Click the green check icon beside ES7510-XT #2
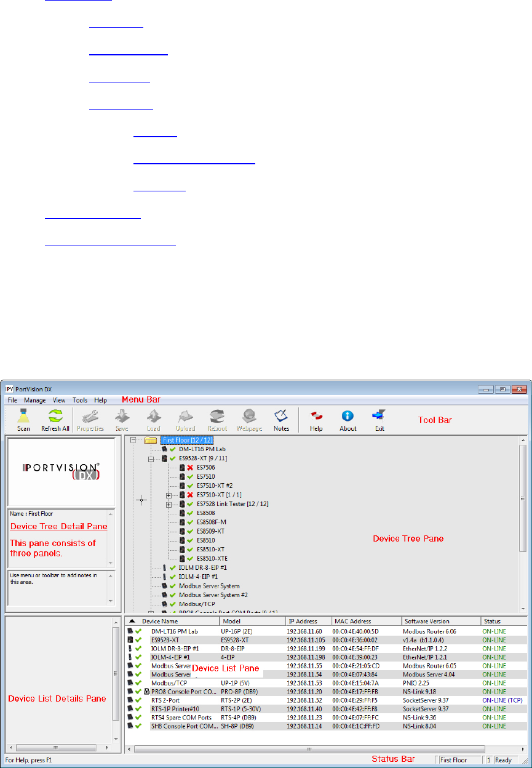Viewport: 532px width, 768px height. [x=191, y=486]
